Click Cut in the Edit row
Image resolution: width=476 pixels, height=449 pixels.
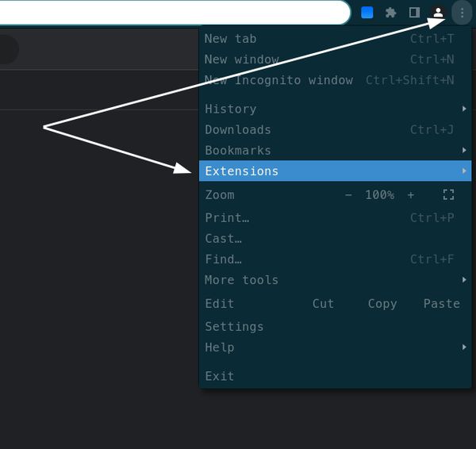click(x=323, y=303)
